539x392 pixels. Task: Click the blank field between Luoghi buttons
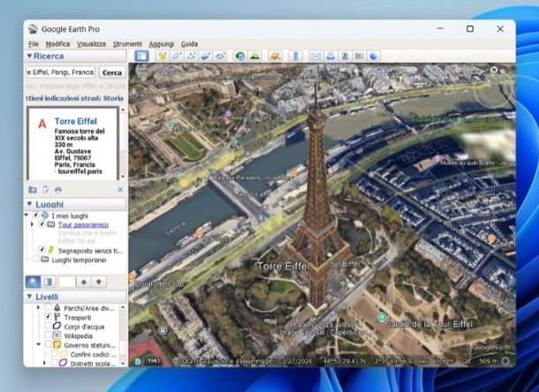66,282
